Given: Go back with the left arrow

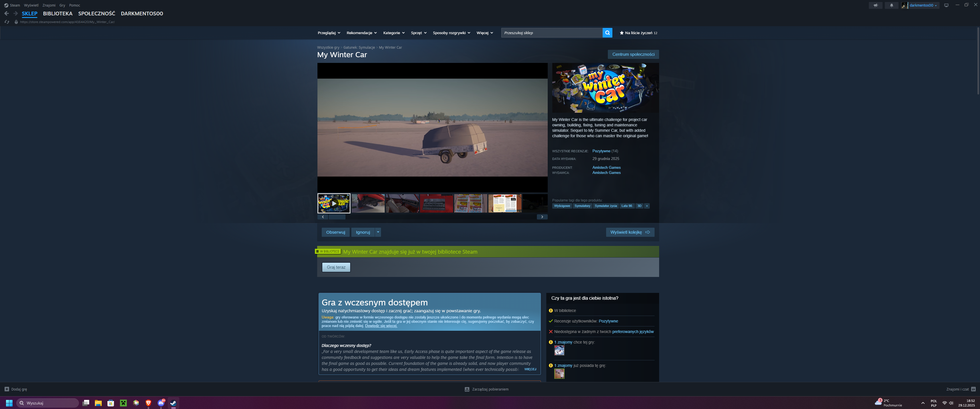Looking at the screenshot, I should [7, 13].
